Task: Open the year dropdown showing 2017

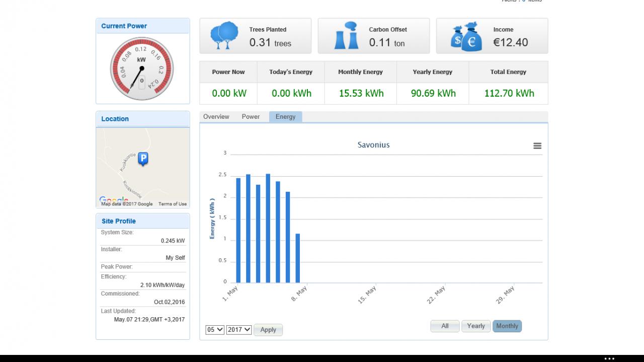Action: coord(239,330)
